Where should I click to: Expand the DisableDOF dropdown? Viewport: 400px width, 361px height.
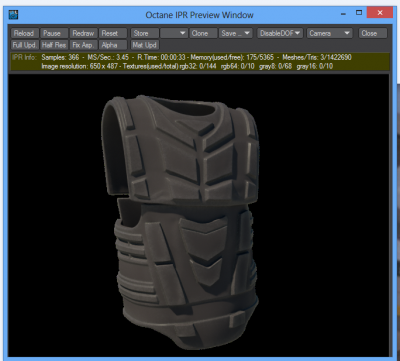coord(280,33)
